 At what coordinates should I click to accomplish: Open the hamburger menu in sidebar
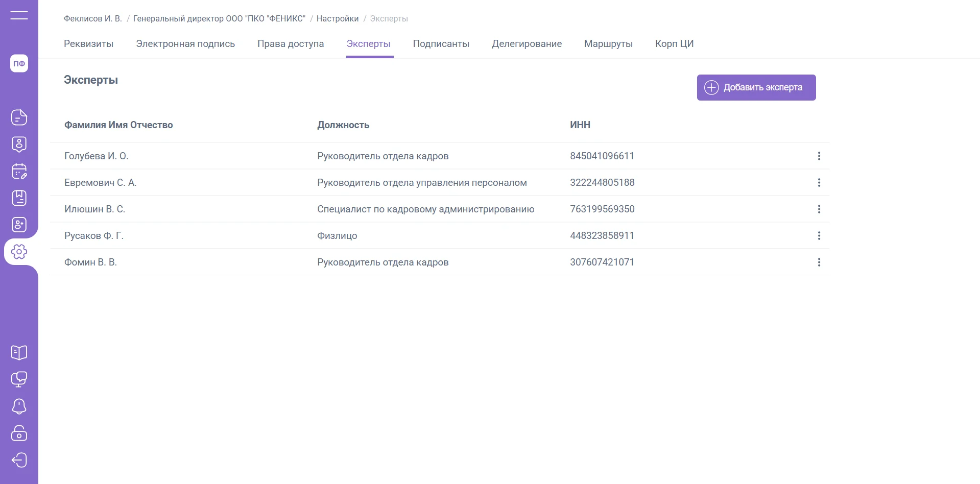point(19,15)
